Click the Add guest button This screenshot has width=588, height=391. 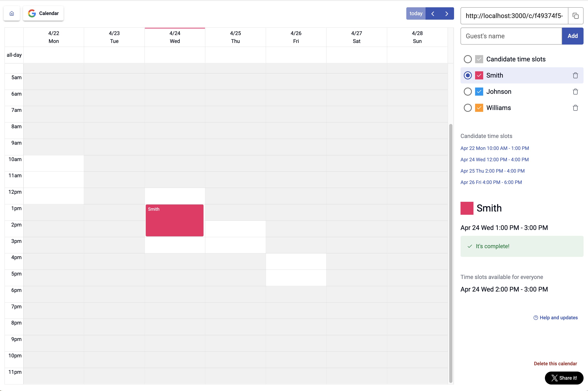coord(573,36)
